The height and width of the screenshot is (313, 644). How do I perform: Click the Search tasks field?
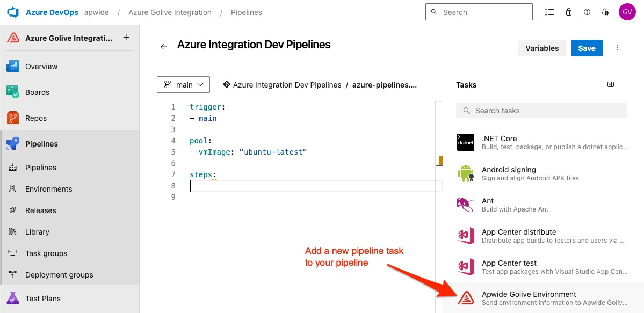click(x=541, y=111)
